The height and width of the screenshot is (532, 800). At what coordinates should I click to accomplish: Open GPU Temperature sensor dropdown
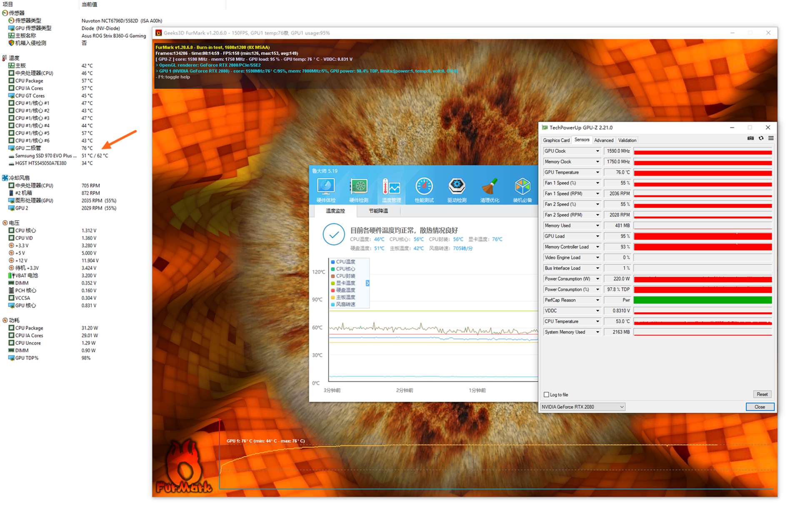(597, 172)
